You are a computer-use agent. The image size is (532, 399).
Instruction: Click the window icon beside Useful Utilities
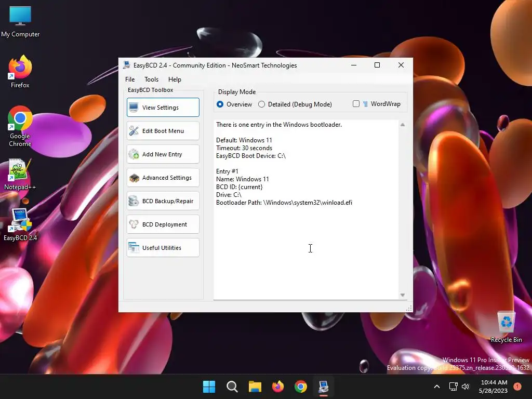coord(134,248)
